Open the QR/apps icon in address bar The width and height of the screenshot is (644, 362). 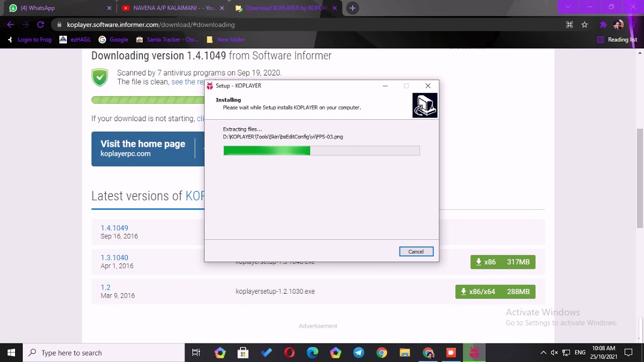coord(570,25)
